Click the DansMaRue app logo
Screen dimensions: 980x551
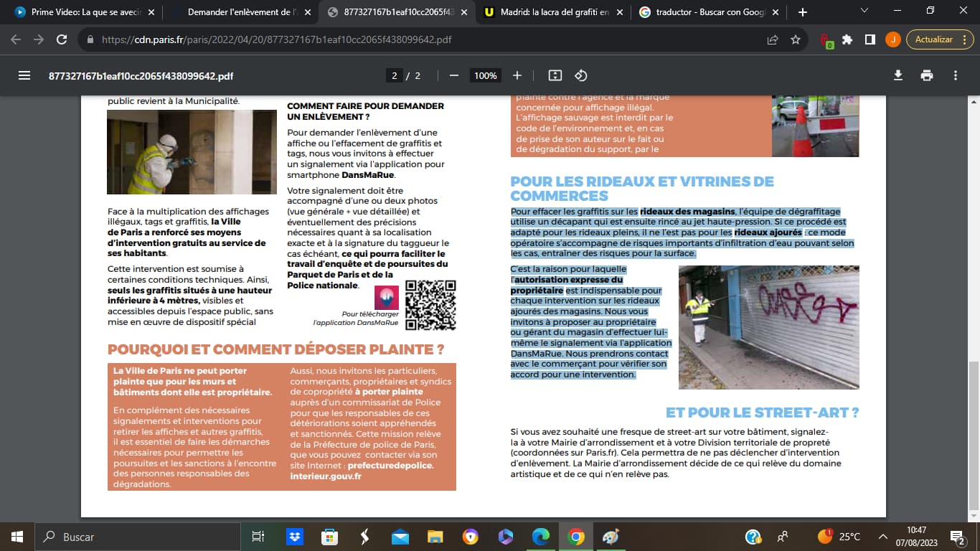click(387, 297)
